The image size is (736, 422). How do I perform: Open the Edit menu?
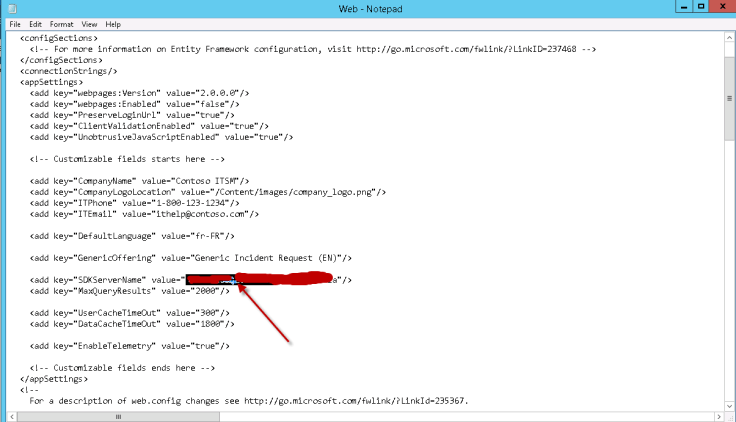[36, 24]
